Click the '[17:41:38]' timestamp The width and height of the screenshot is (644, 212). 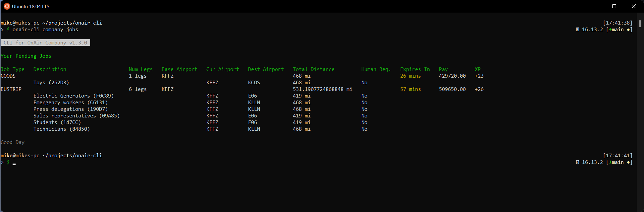pos(618,23)
